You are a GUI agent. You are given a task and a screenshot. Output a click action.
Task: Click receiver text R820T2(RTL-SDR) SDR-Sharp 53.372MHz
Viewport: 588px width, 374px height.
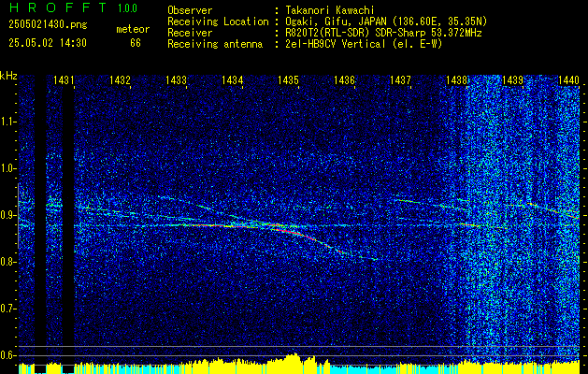383,33
